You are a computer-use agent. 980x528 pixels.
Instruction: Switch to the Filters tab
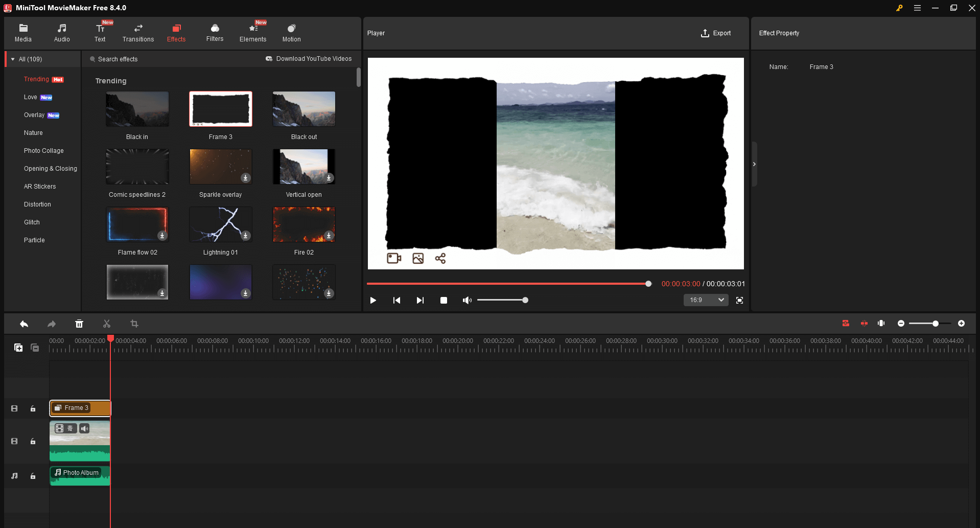215,32
